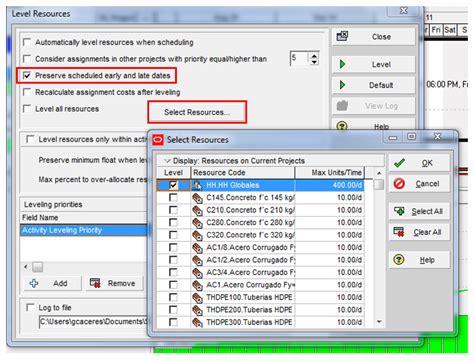
Task: Uncheck Preserve scheduled early and late dates
Action: tap(27, 75)
